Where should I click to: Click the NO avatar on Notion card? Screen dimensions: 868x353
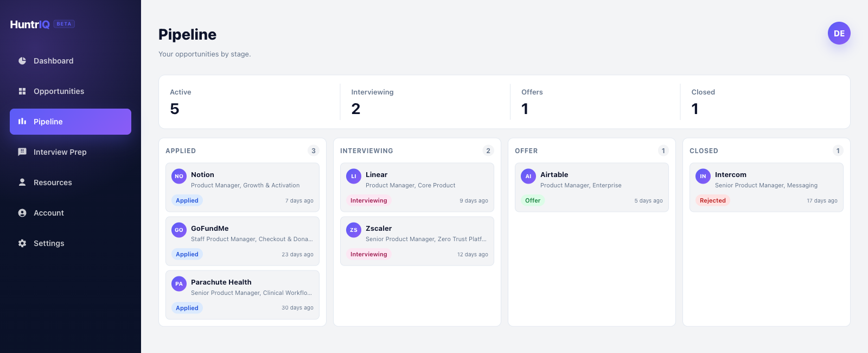pyautogui.click(x=179, y=176)
